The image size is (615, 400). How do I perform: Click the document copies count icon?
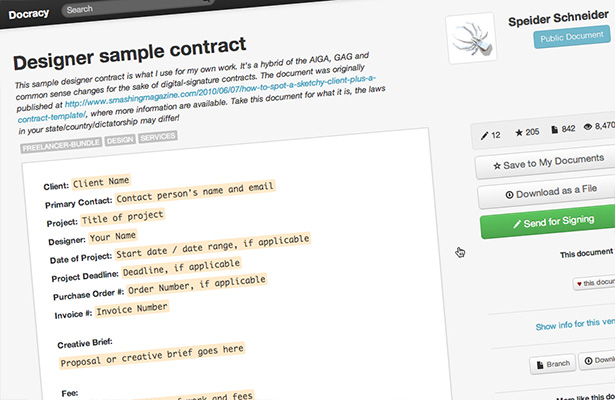pos(554,130)
